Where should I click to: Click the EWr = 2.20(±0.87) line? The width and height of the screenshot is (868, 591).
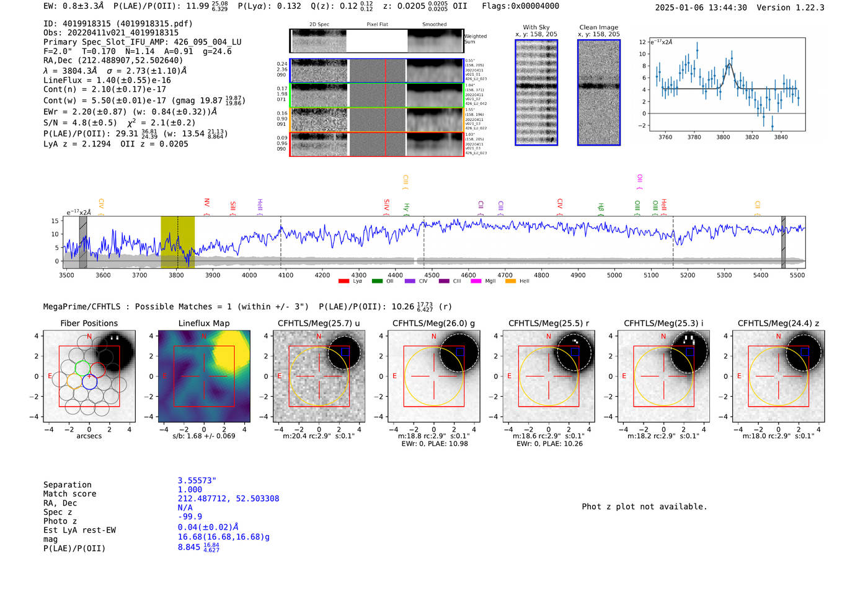[x=130, y=112]
